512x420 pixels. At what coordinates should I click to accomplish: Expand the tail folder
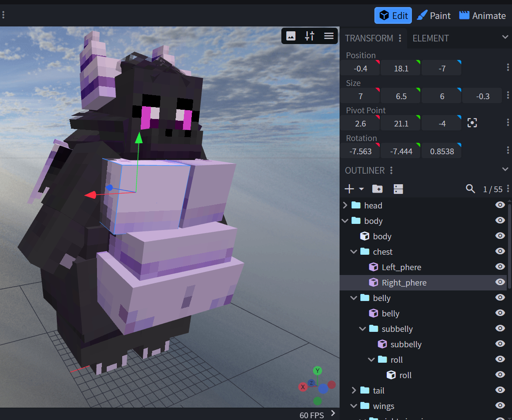tap(354, 390)
